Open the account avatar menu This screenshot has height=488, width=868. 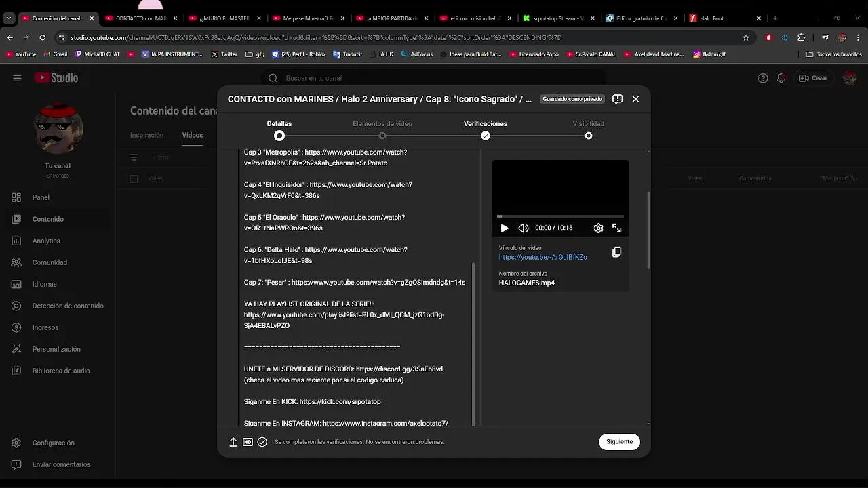tap(850, 78)
